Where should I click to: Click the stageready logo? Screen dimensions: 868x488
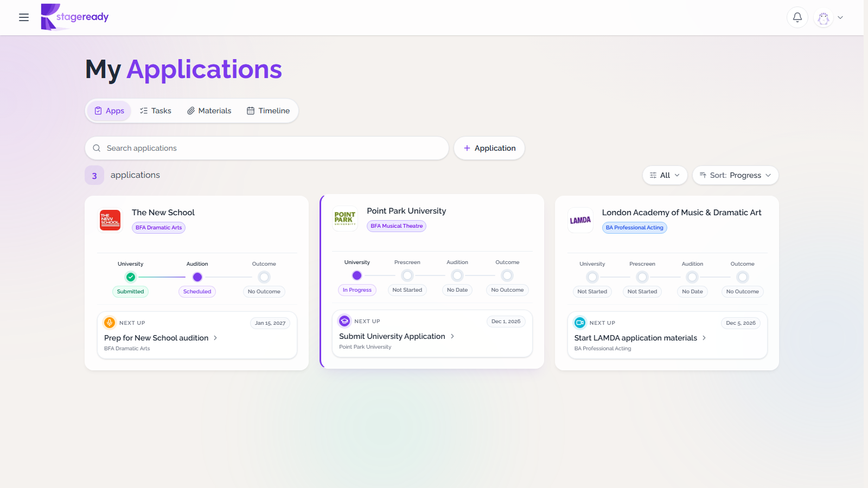click(75, 17)
